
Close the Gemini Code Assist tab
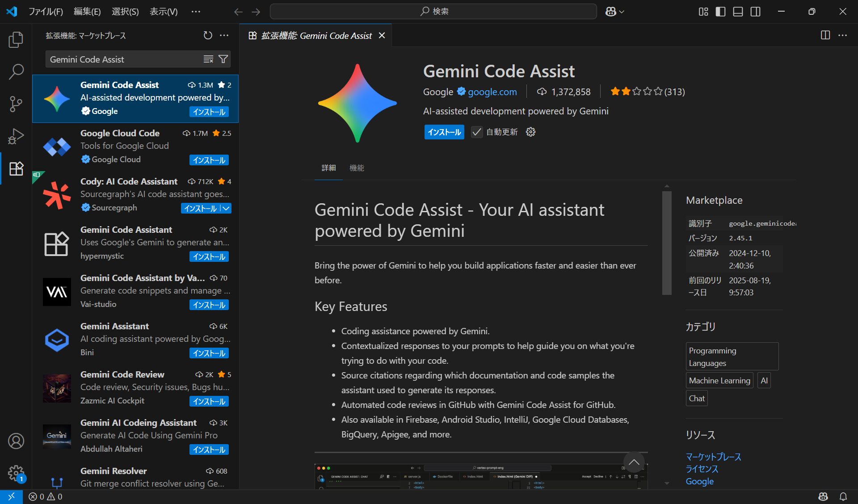click(x=382, y=35)
